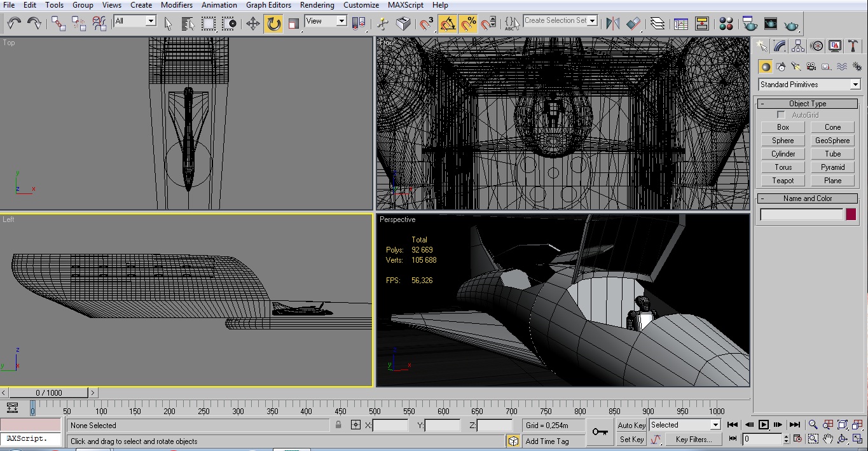Click the Teapot primitive button
This screenshot has height=451, width=868.
783,181
